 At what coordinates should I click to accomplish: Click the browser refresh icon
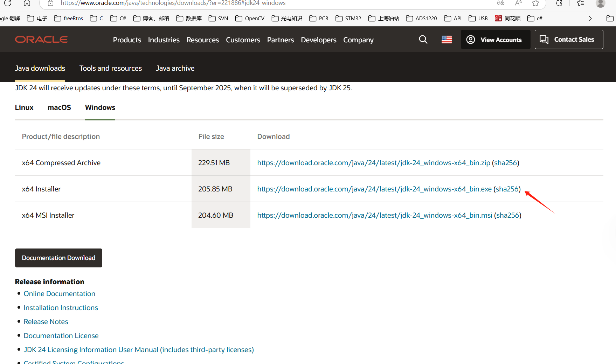click(8, 3)
